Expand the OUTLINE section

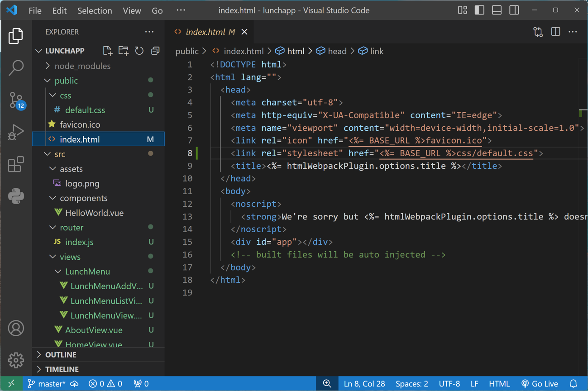98,355
